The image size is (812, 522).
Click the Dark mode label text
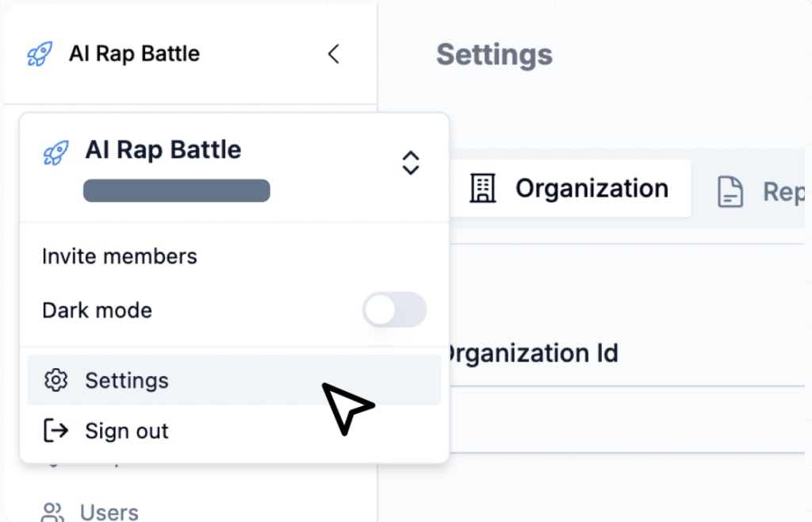point(97,310)
